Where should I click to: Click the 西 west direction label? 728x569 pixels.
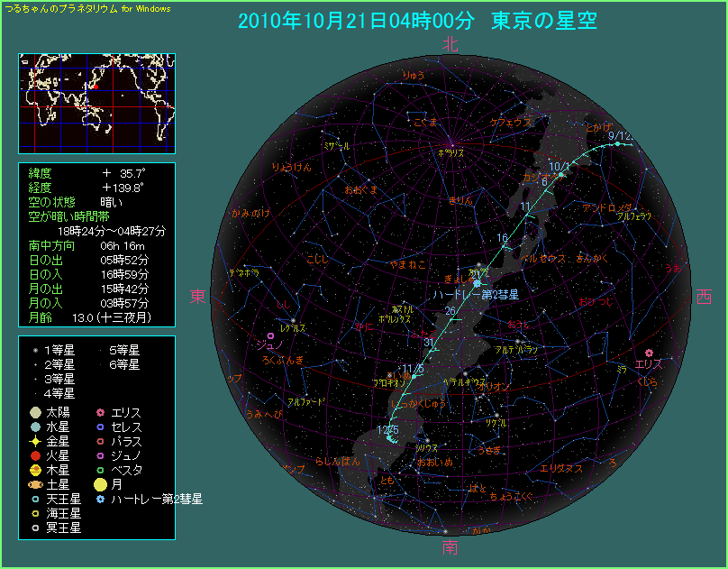(x=705, y=297)
